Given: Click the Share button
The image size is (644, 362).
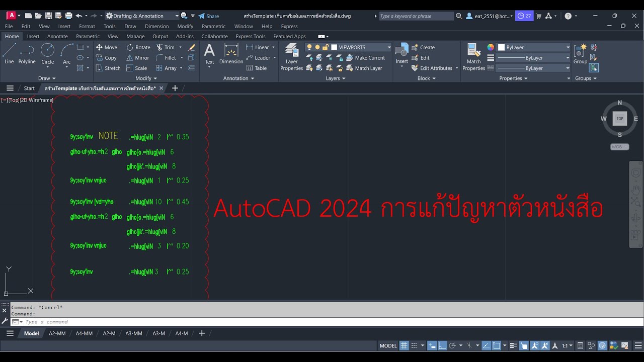Looking at the screenshot, I should tap(209, 16).
